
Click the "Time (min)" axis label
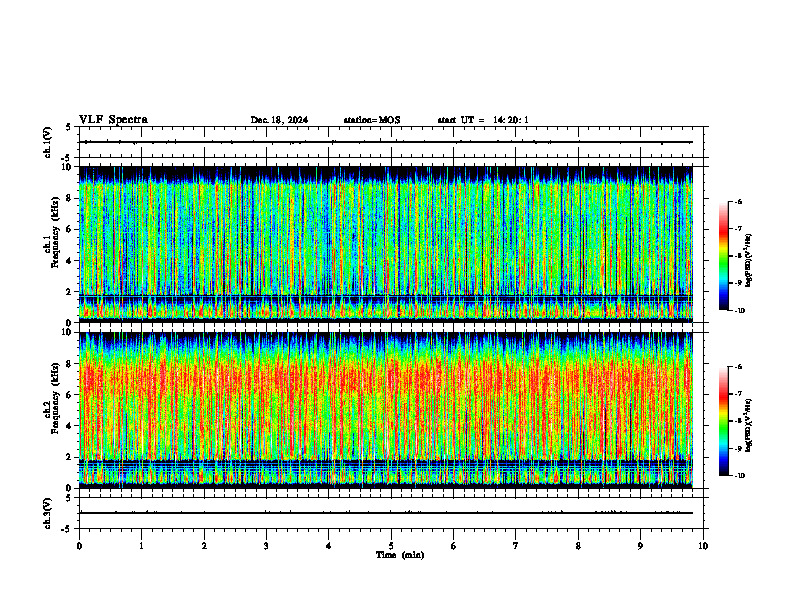(400, 555)
